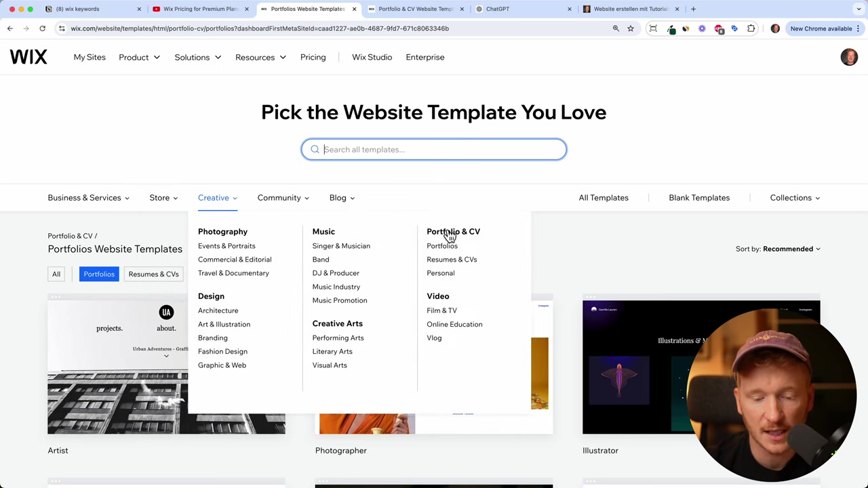This screenshot has width=868, height=488.
Task: Select the Resumes & CVs filter chip
Action: tap(153, 274)
